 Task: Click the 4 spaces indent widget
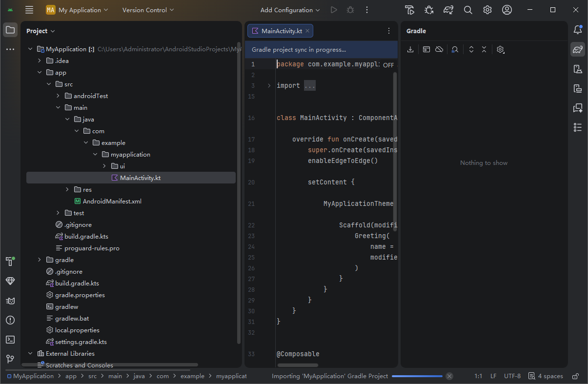(x=546, y=376)
